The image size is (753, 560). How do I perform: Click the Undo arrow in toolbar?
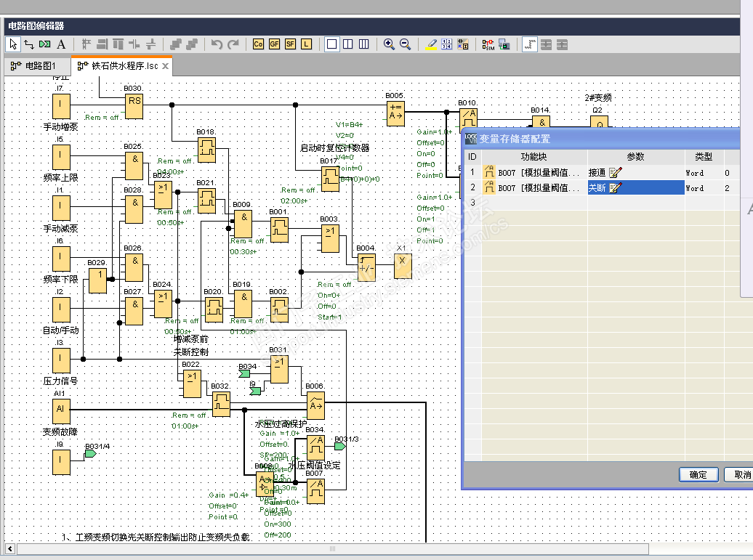[217, 44]
